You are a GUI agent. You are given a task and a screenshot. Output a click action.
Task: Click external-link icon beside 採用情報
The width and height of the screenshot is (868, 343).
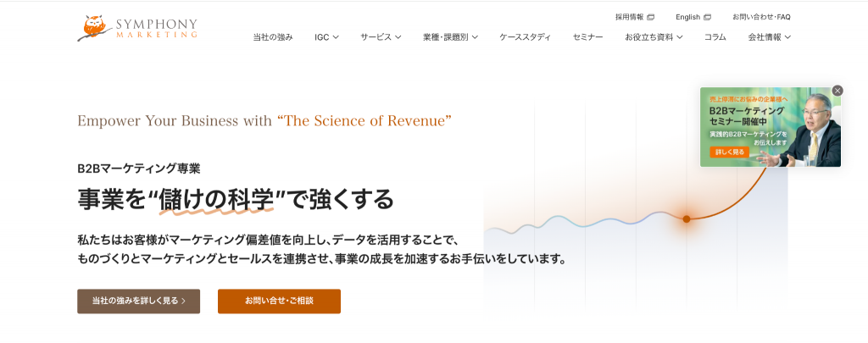(650, 17)
